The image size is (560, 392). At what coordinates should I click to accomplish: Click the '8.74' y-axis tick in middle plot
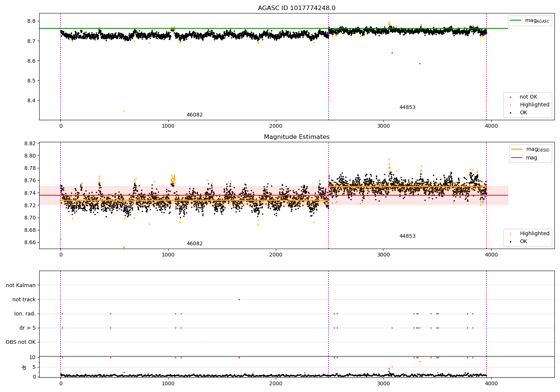(x=30, y=193)
